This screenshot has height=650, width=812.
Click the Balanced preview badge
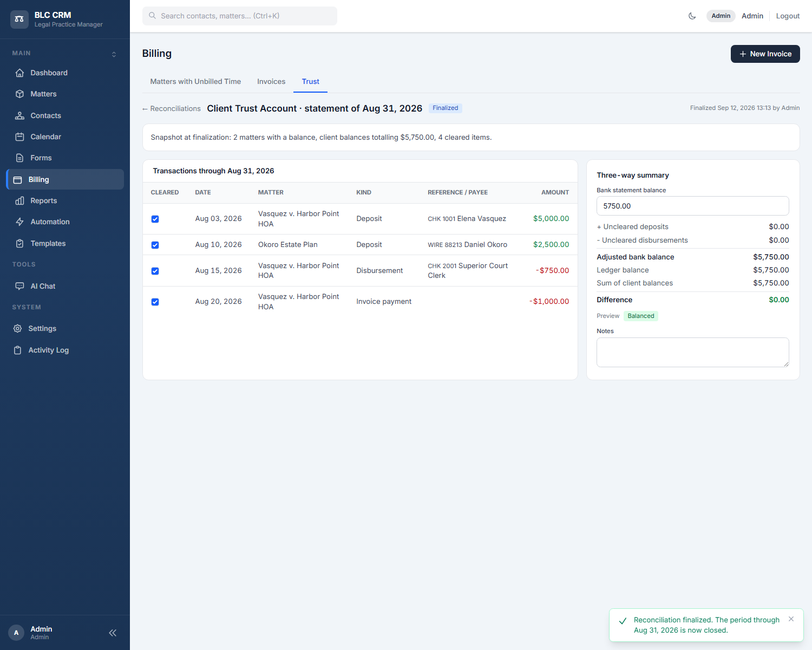coord(641,316)
